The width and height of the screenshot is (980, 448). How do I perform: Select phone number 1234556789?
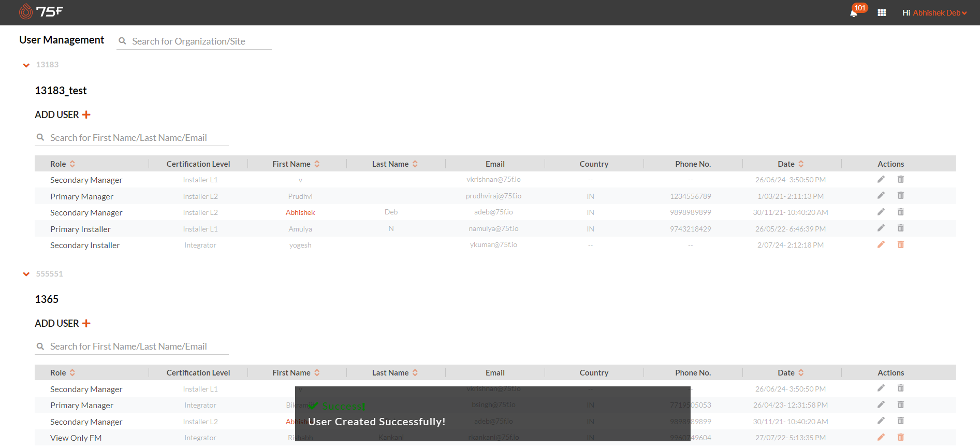[691, 196]
